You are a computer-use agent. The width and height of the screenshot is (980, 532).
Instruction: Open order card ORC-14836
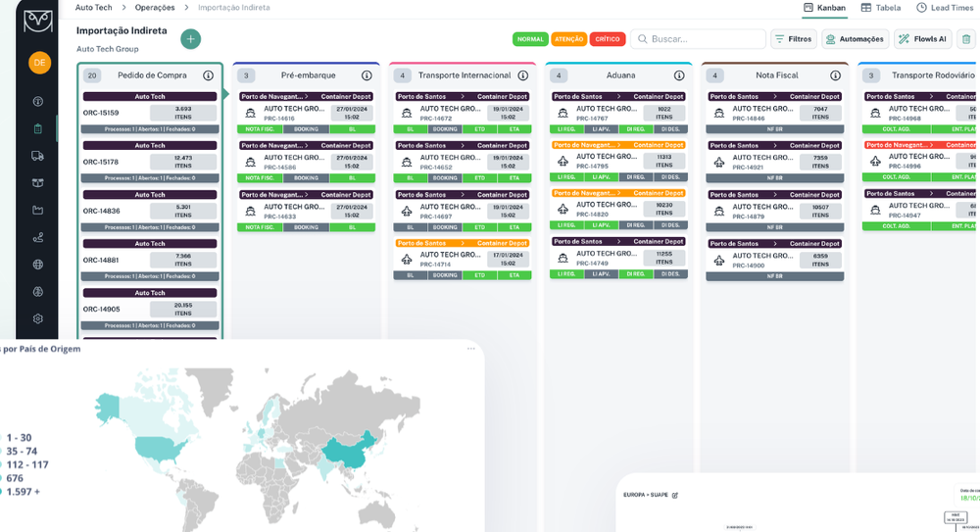pyautogui.click(x=150, y=212)
